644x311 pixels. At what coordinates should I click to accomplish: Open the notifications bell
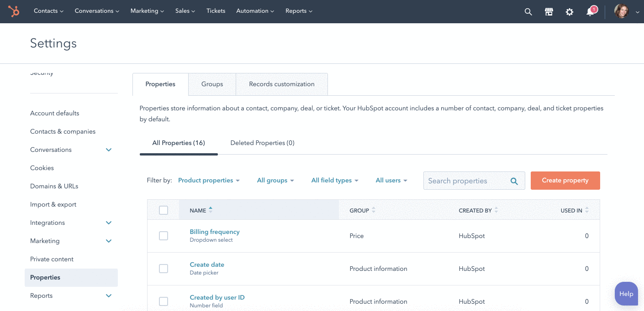pyautogui.click(x=590, y=12)
